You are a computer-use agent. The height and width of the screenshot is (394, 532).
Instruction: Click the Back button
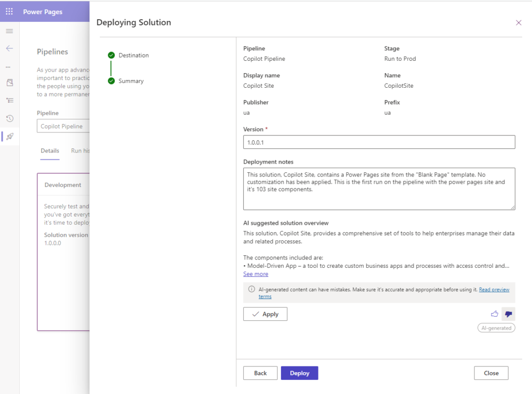click(260, 373)
